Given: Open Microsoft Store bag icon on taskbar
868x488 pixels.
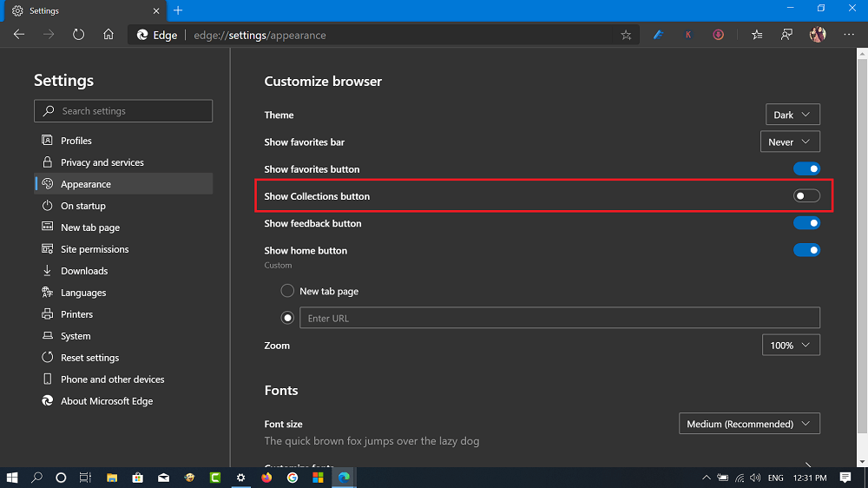Looking at the screenshot, I should [137, 478].
